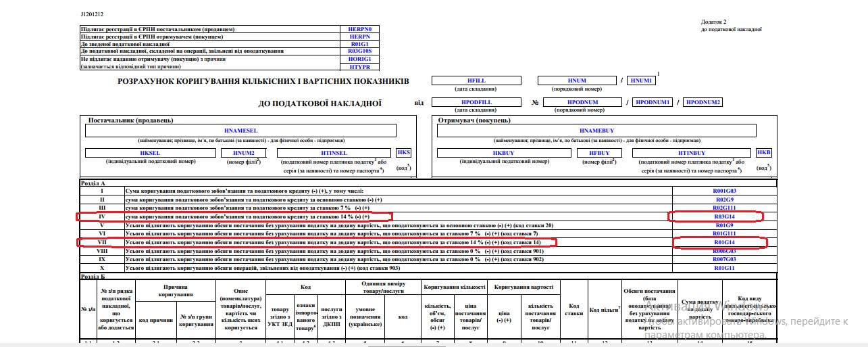Click the HTINBUY buyer taxpayer field
868x347 pixels.
coord(692,154)
